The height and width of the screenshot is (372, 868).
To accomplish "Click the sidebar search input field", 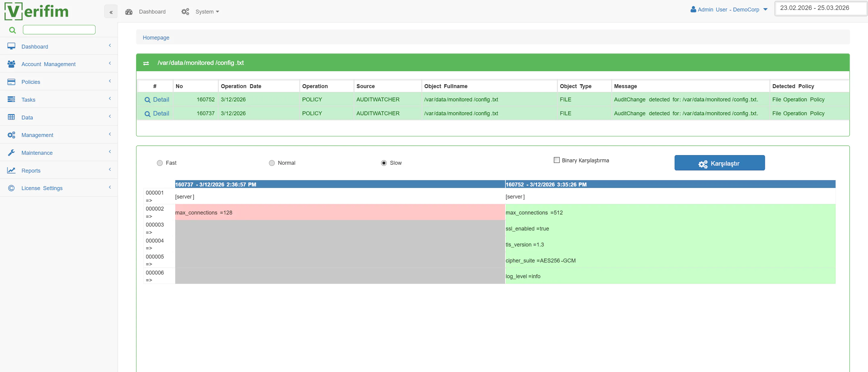I will pyautogui.click(x=59, y=30).
